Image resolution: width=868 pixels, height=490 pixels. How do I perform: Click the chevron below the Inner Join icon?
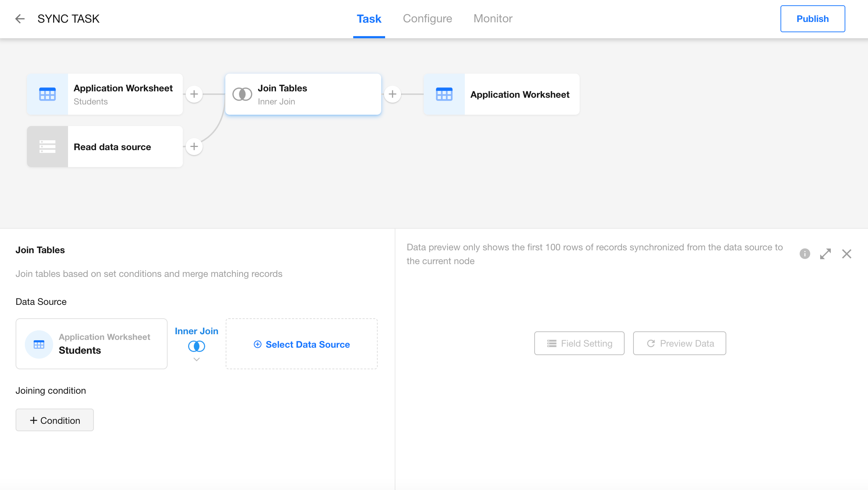(x=197, y=360)
